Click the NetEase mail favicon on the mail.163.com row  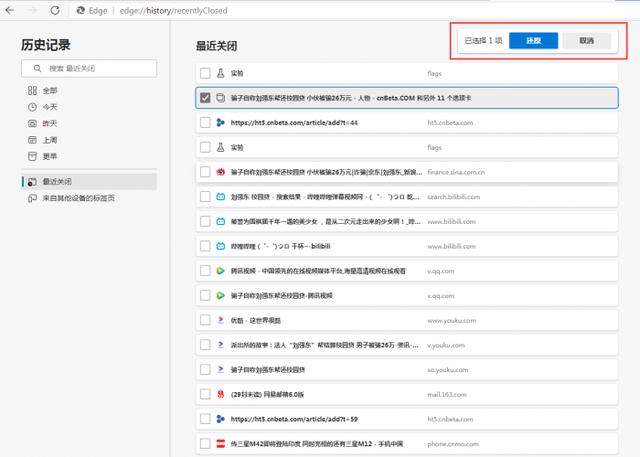(x=220, y=394)
